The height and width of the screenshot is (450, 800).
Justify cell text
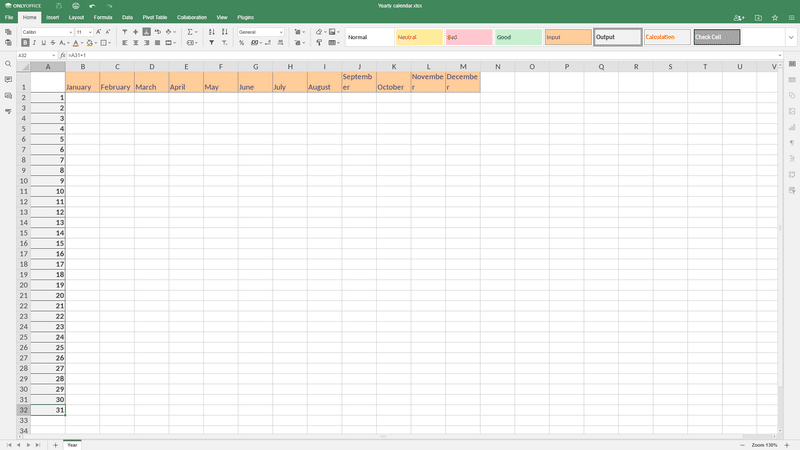pos(158,43)
